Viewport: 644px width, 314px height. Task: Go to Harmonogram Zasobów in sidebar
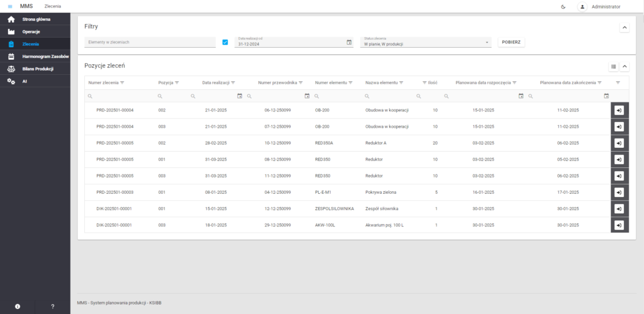[45, 56]
